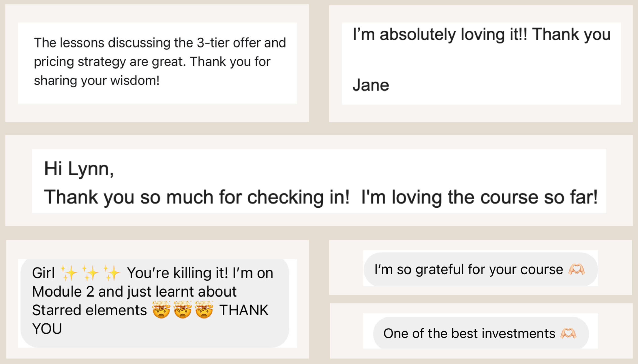
Task: Click the middle sparkles emoji
Action: point(90,273)
